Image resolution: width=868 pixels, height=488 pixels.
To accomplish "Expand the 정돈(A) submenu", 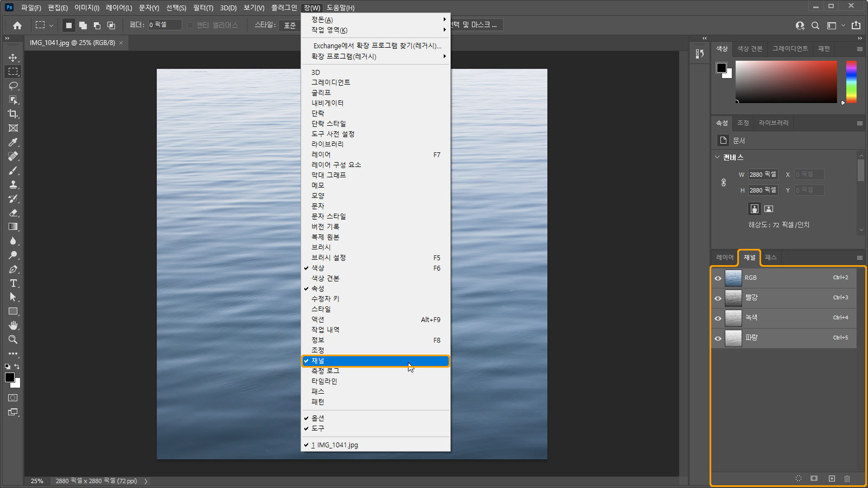I will click(375, 20).
